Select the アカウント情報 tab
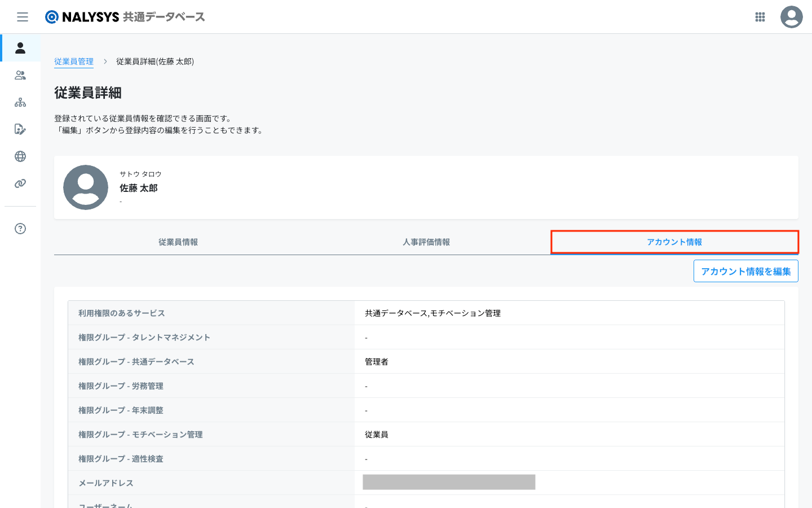 (674, 242)
